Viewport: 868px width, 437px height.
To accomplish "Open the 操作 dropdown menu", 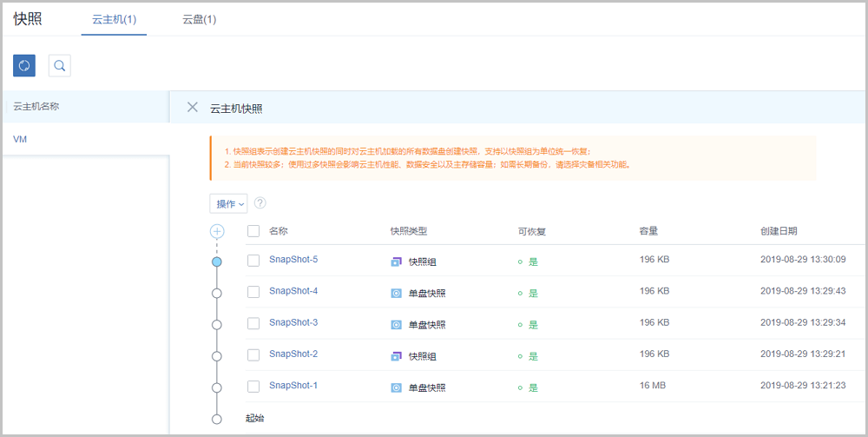I will [229, 203].
